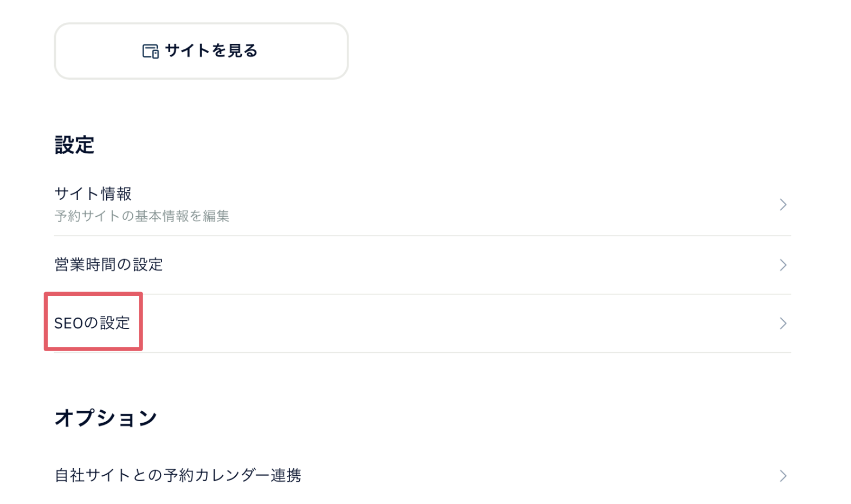Click the red highlight box's left border
Screen dimensions: 851x504
click(46, 322)
